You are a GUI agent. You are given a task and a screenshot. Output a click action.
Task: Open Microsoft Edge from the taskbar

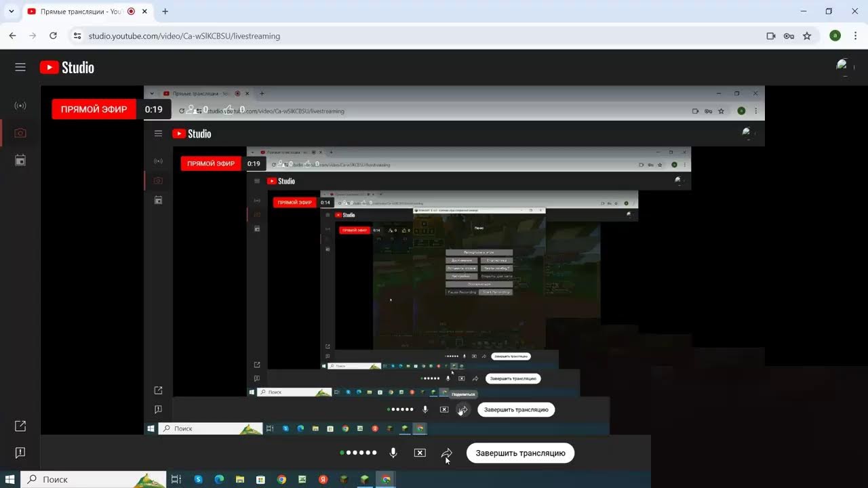(x=219, y=479)
